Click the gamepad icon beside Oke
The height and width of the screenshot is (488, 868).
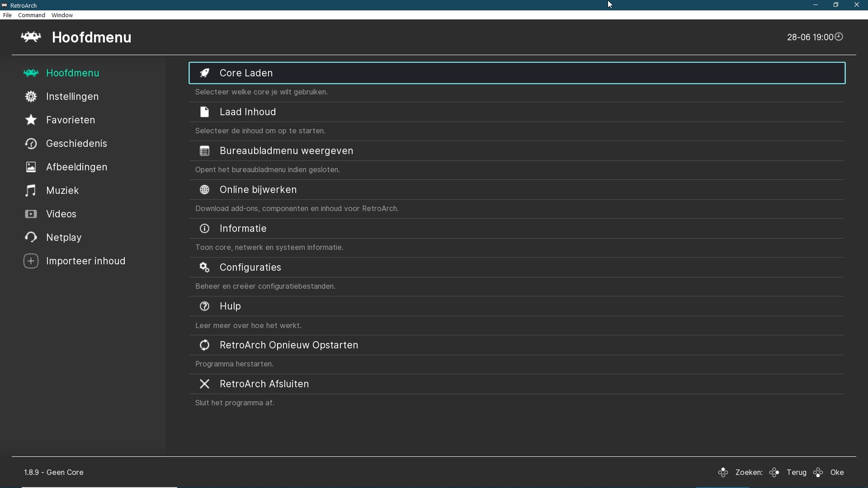click(x=818, y=473)
